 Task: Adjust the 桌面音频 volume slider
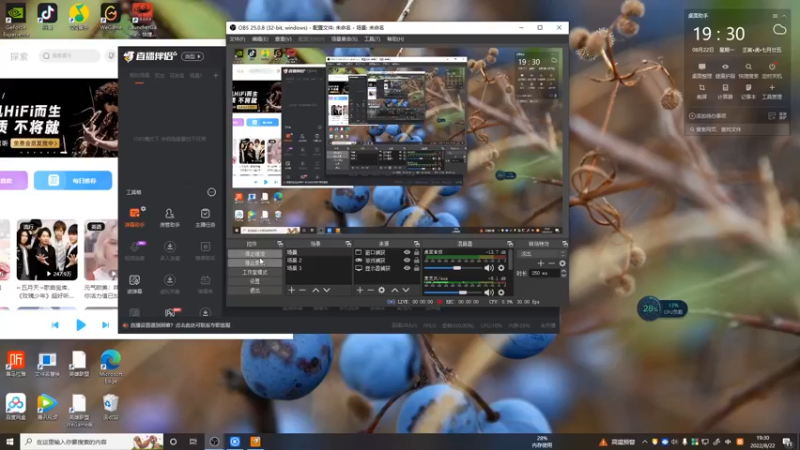pyautogui.click(x=451, y=268)
